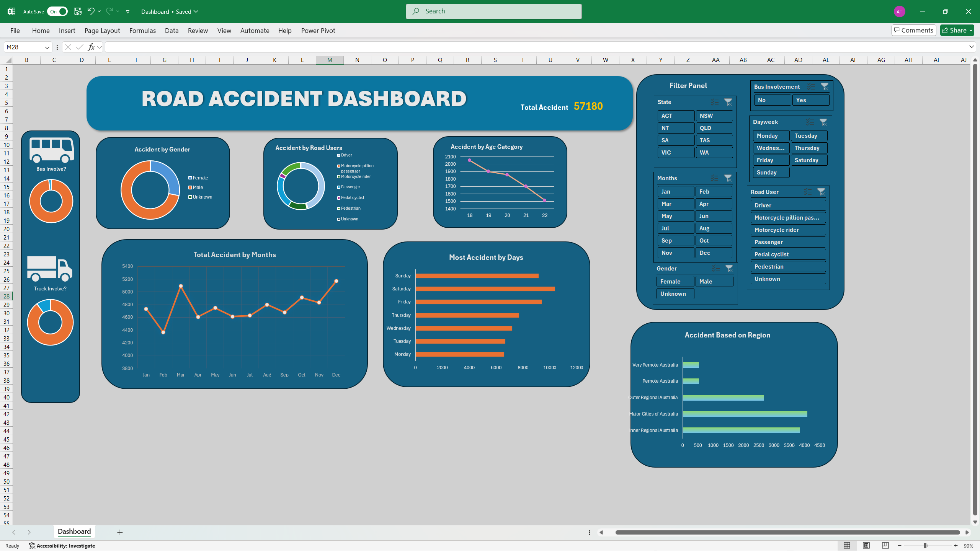Select Normal view icon in status bar
The width and height of the screenshot is (980, 551).
pyautogui.click(x=847, y=546)
